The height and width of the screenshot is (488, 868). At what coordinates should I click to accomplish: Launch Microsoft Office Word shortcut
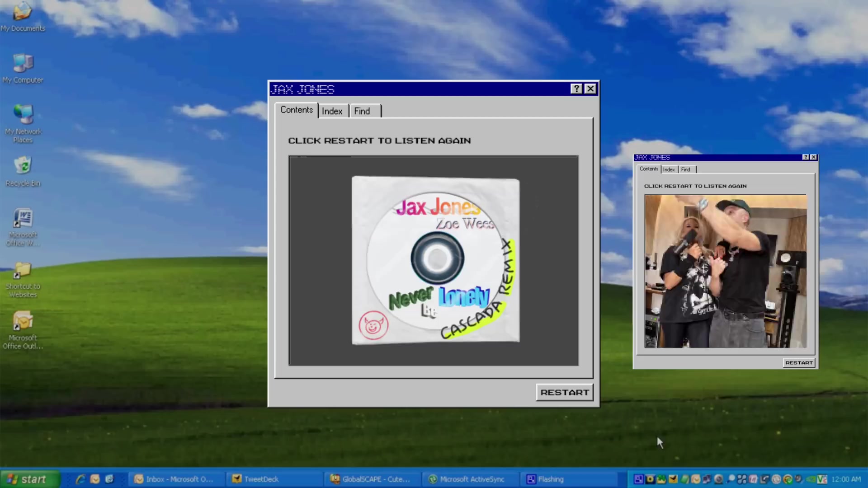[23, 227]
